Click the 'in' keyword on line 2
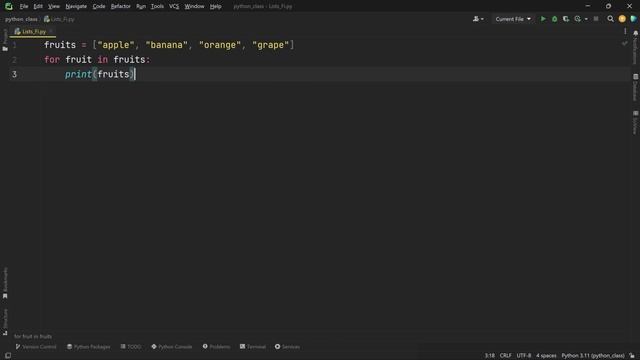The height and width of the screenshot is (360, 640). click(x=102, y=60)
